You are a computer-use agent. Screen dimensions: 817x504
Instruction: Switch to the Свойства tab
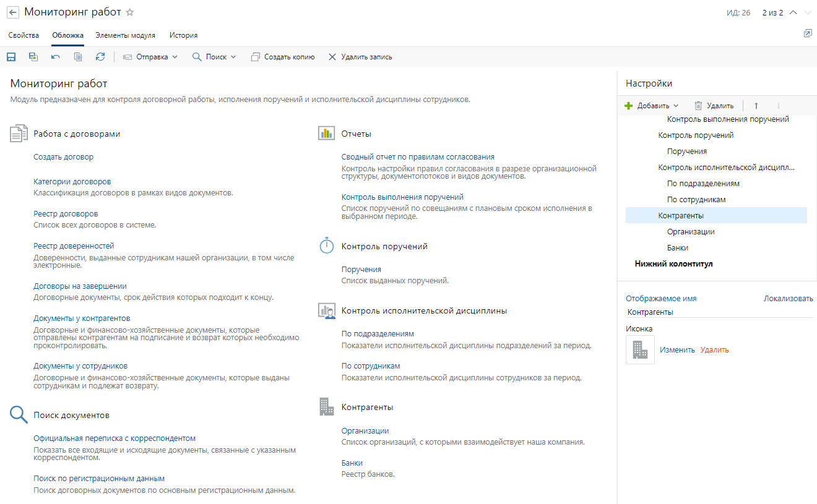click(24, 35)
